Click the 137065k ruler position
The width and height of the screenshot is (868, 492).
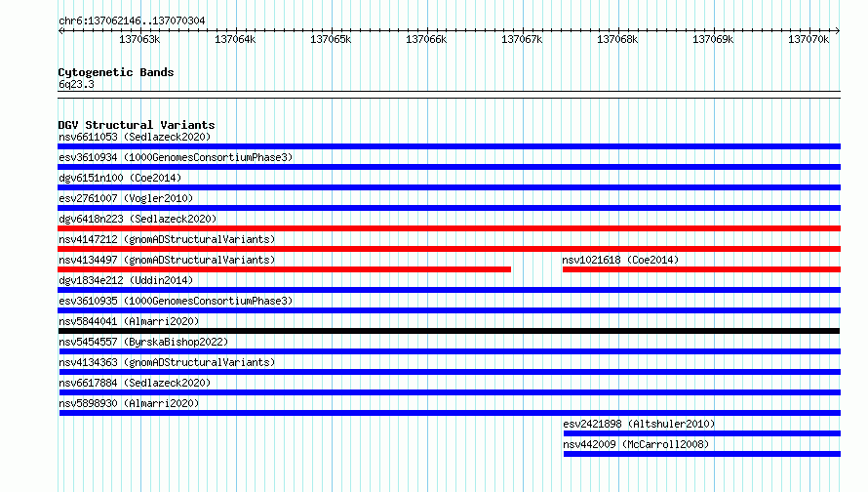(x=331, y=39)
